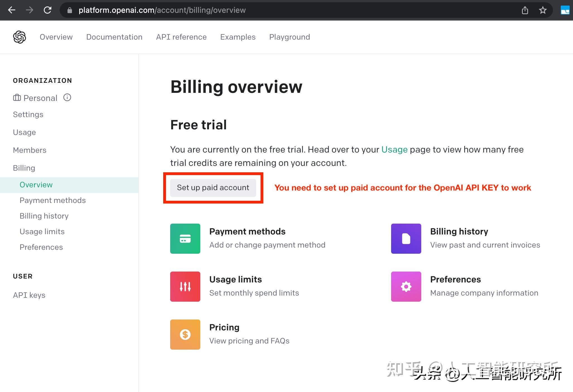Image resolution: width=573 pixels, height=392 pixels.
Task: Reload the page with browser refresh icon
Action: tap(48, 10)
